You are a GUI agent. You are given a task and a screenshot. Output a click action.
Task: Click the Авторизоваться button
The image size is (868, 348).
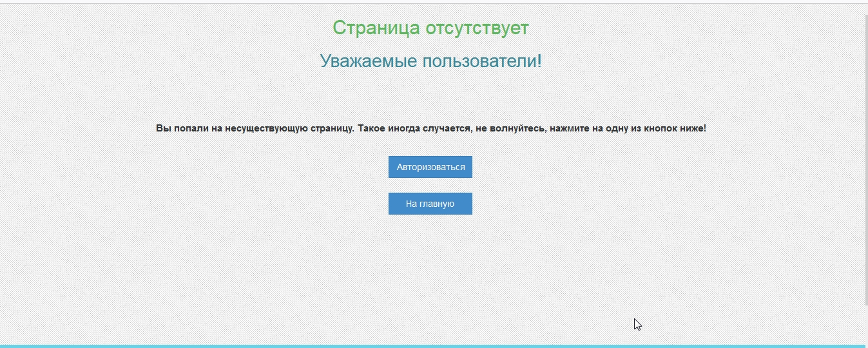pyautogui.click(x=430, y=167)
